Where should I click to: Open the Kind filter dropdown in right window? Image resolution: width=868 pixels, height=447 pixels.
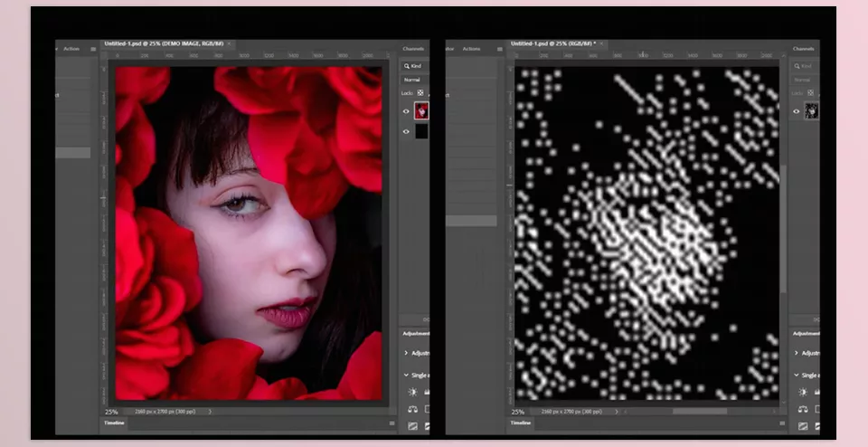(x=805, y=66)
